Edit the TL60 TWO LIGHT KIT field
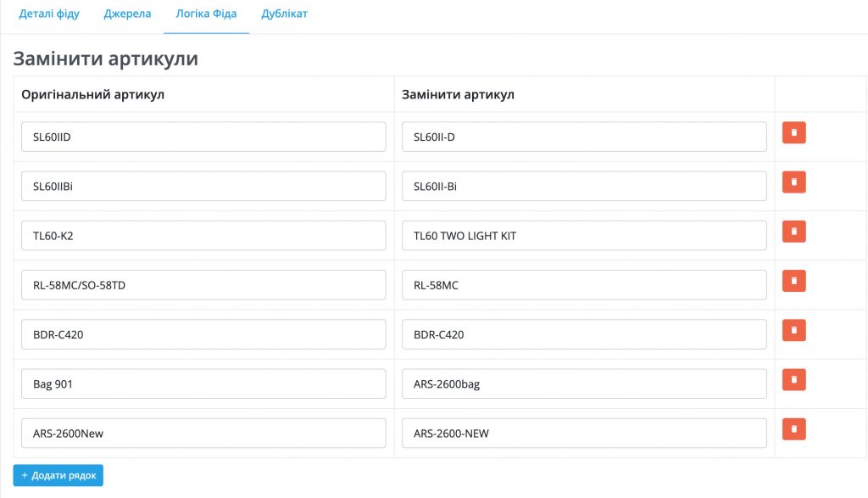This screenshot has width=868, height=498. [584, 236]
